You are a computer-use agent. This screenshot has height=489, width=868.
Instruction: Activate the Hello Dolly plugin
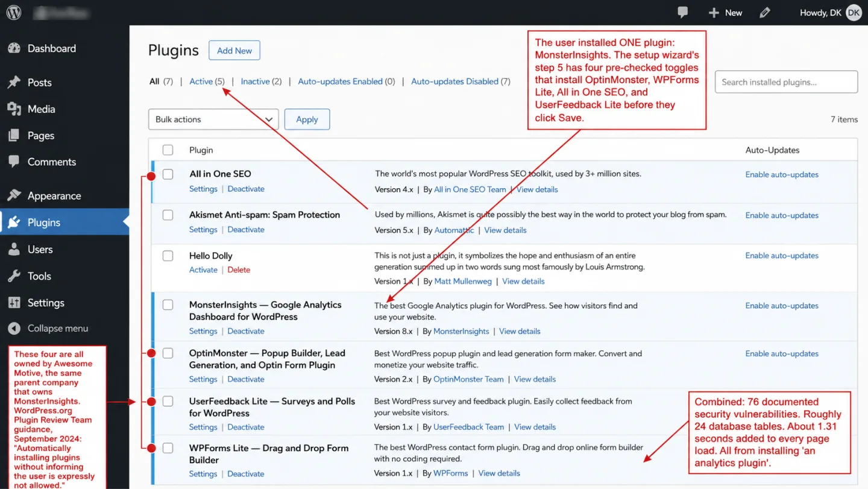tap(203, 270)
